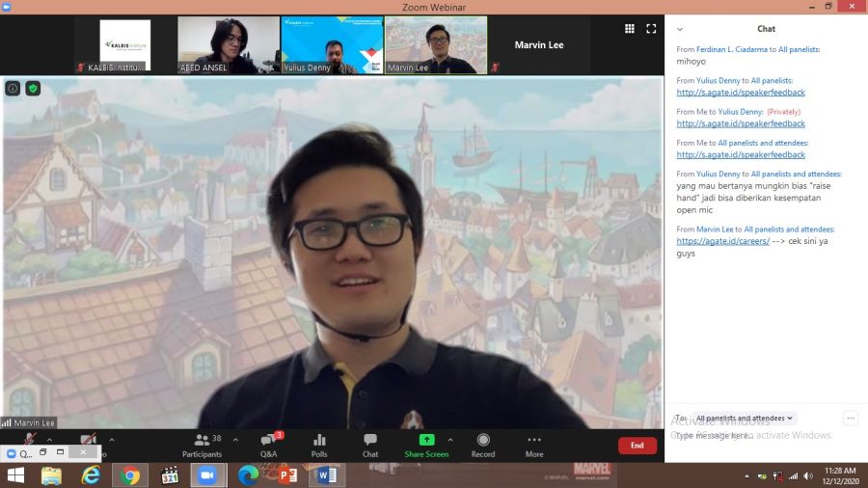Open Media Player Classic taskbar icon
This screenshot has height=488, width=868.
pyautogui.click(x=170, y=475)
